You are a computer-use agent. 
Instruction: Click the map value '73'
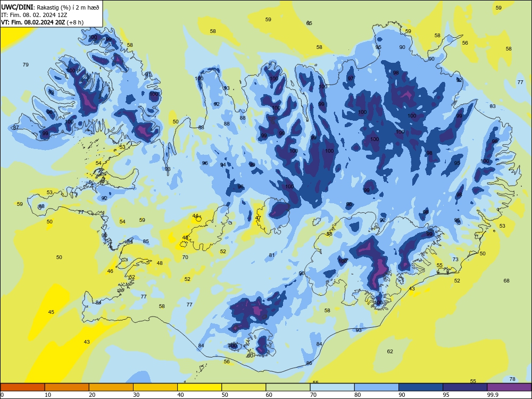455,259
